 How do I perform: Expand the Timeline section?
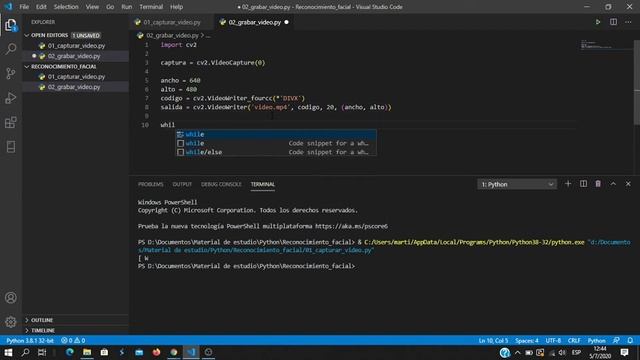42,330
